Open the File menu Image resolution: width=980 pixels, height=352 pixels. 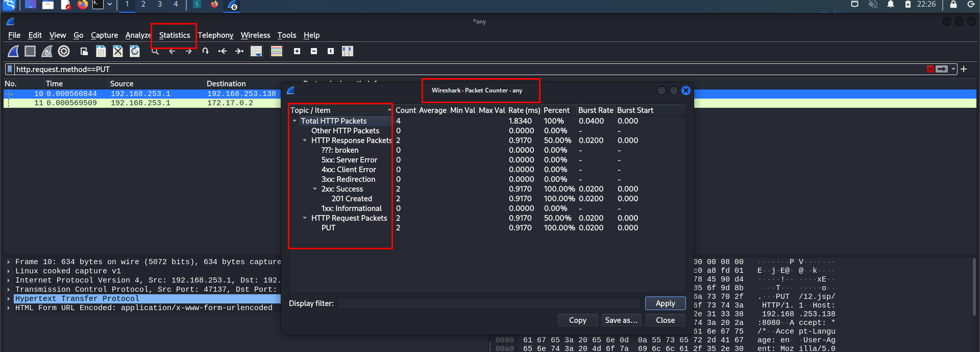click(x=14, y=35)
